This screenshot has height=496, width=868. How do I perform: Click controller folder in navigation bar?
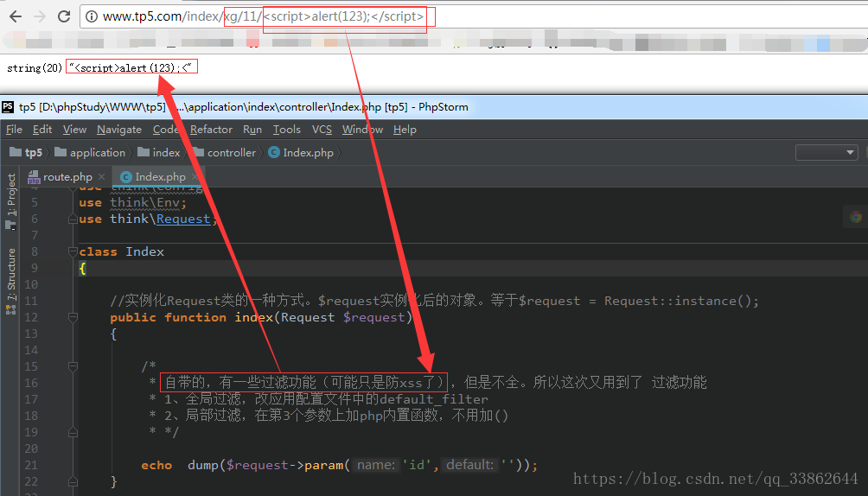coord(232,152)
